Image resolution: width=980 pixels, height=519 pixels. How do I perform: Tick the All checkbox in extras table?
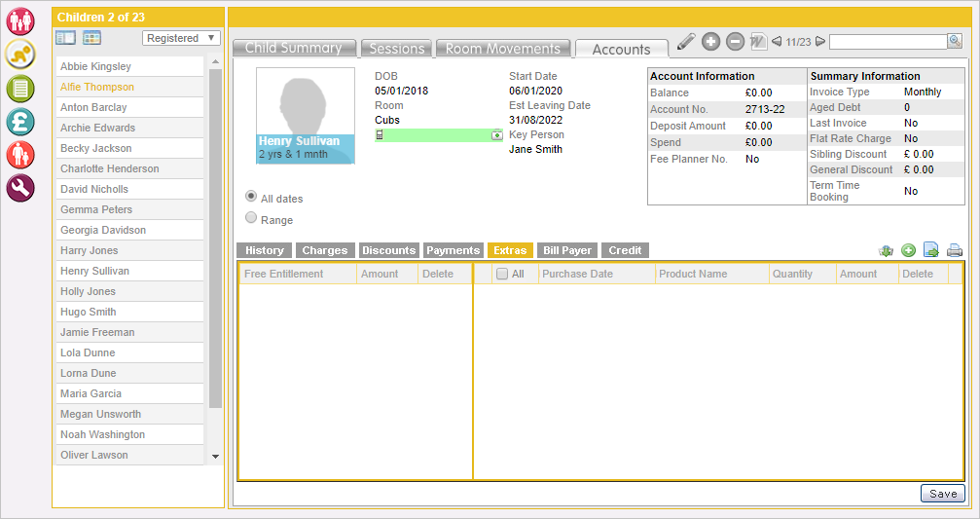pyautogui.click(x=502, y=274)
